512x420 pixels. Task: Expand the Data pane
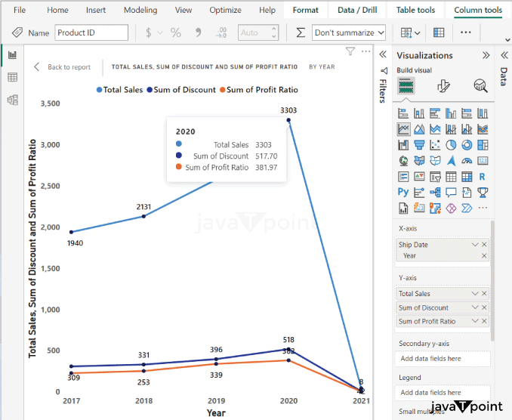[504, 55]
